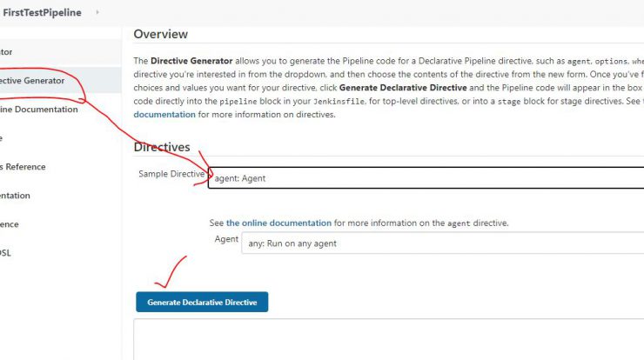644x360 pixels.
Task: Open the Online Documentation sidebar entry ending 'ine Documentation'
Action: 39,110
